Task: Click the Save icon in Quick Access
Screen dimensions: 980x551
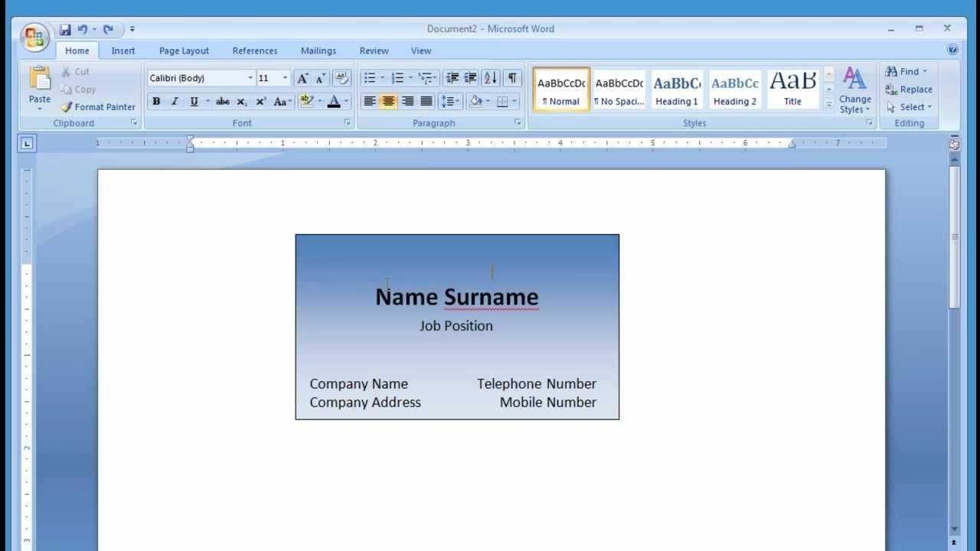Action: pyautogui.click(x=65, y=29)
